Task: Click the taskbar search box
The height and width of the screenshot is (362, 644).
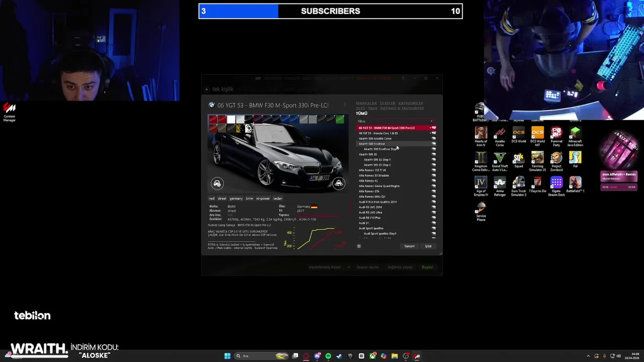Action: [x=262, y=356]
